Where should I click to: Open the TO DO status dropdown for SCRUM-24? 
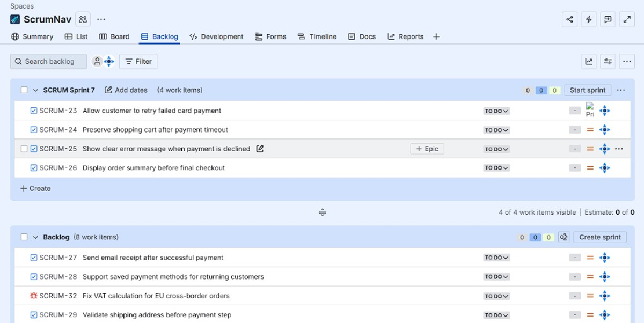(496, 130)
